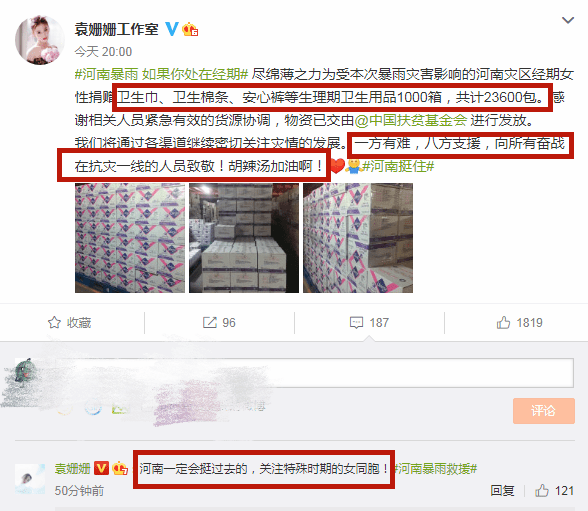View the middle warehouse boxes photo
Image resolution: width=588 pixels, height=511 pixels.
click(244, 238)
